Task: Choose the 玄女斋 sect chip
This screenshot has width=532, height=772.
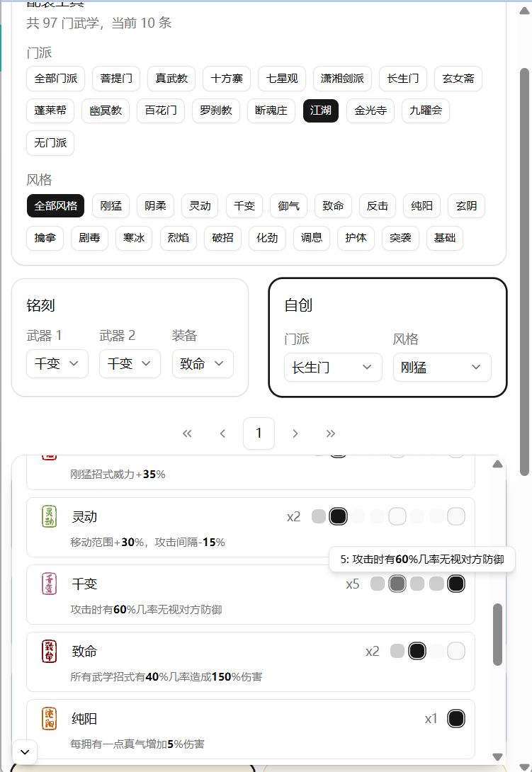Action: [x=458, y=79]
